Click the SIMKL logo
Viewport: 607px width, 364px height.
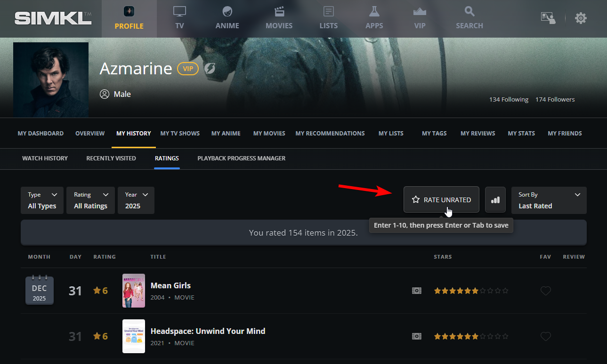[x=53, y=18]
